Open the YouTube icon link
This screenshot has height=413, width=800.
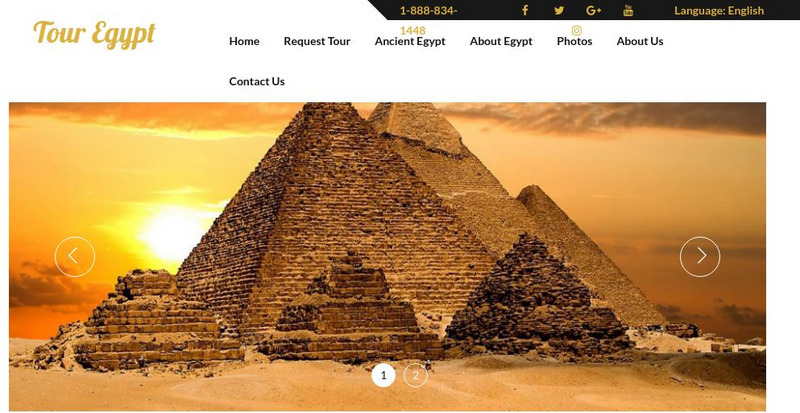tap(628, 10)
